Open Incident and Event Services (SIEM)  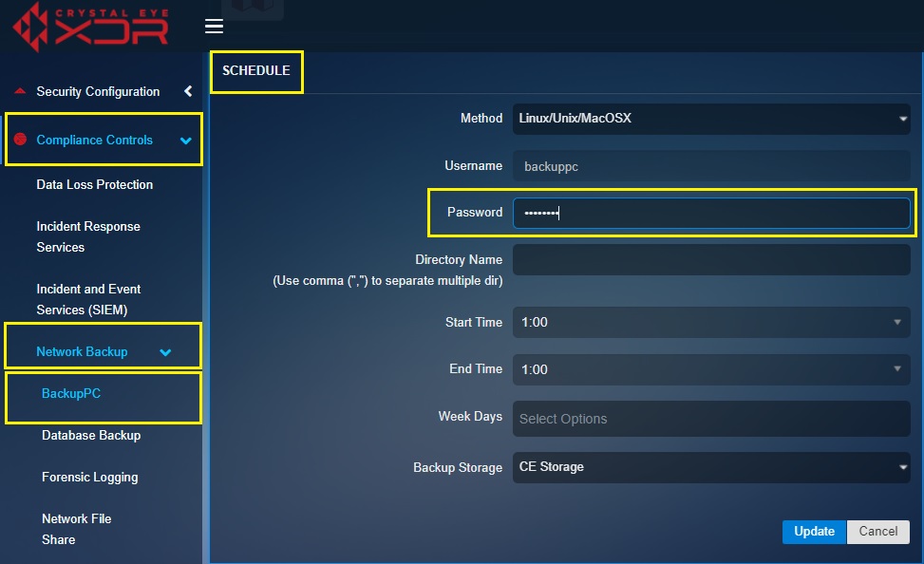(88, 299)
